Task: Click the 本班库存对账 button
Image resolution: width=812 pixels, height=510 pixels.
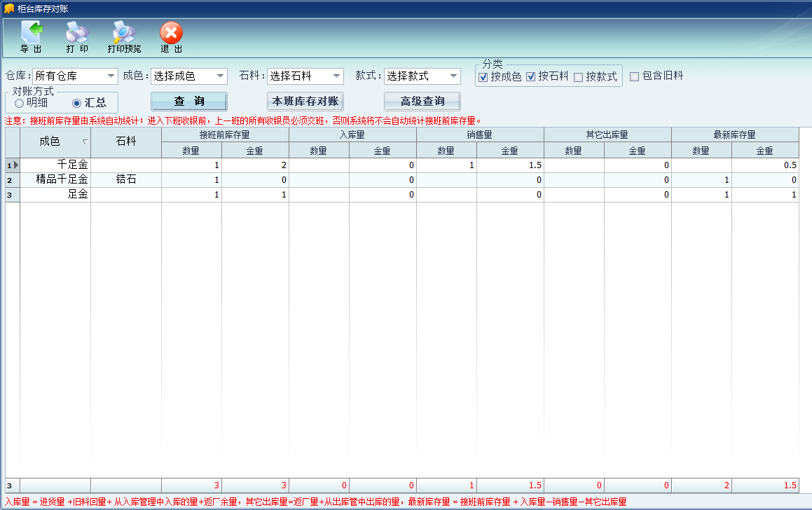Action: [x=305, y=102]
